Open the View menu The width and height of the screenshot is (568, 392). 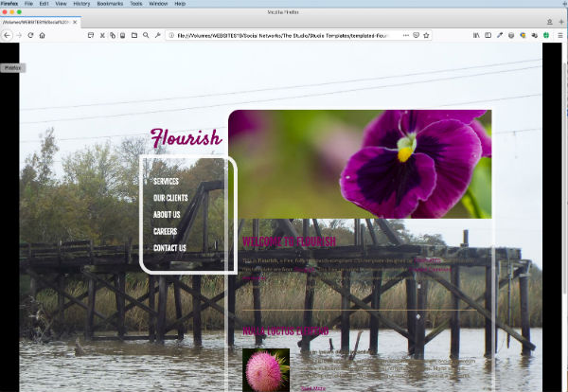coord(61,4)
